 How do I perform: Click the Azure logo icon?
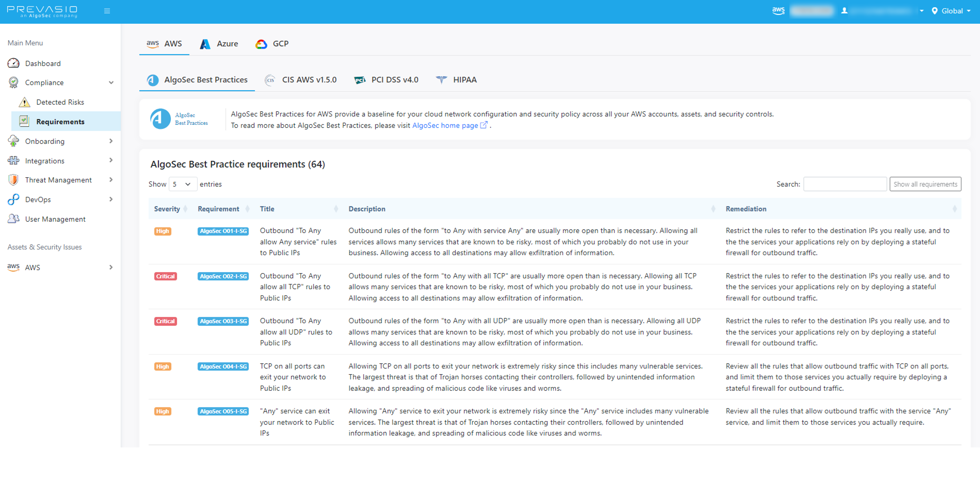click(205, 44)
